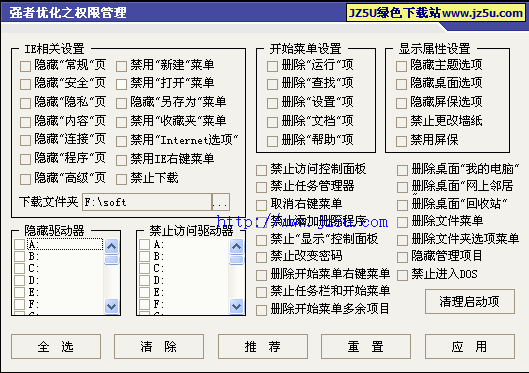
Task: Check 删除"设置"项
Action: click(x=272, y=103)
